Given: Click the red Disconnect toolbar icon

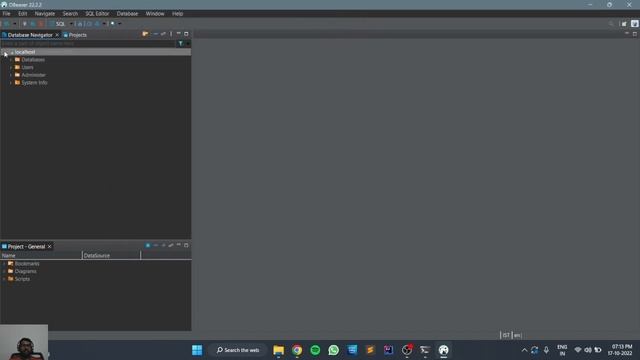Looking at the screenshot, I should (41, 24).
